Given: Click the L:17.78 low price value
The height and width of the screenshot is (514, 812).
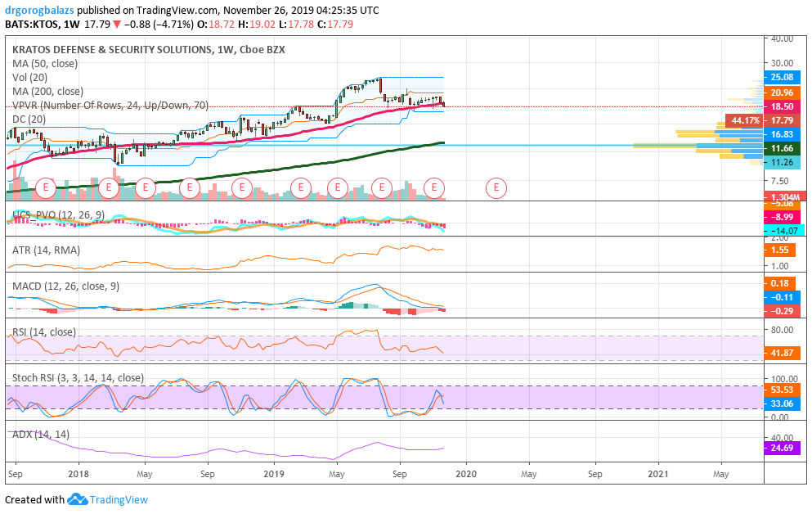Looking at the screenshot, I should click(x=296, y=25).
